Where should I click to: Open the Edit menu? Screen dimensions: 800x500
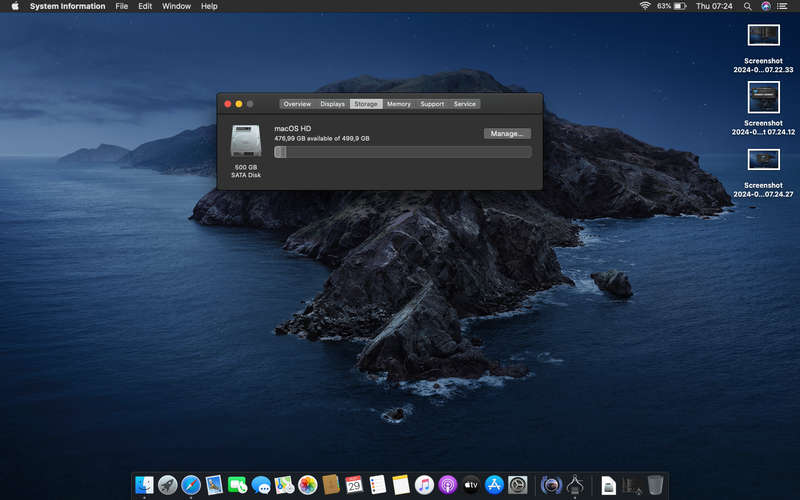click(x=145, y=6)
